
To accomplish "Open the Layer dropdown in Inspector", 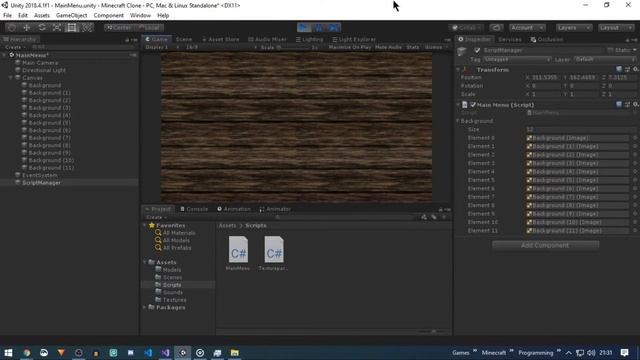I will [605, 60].
